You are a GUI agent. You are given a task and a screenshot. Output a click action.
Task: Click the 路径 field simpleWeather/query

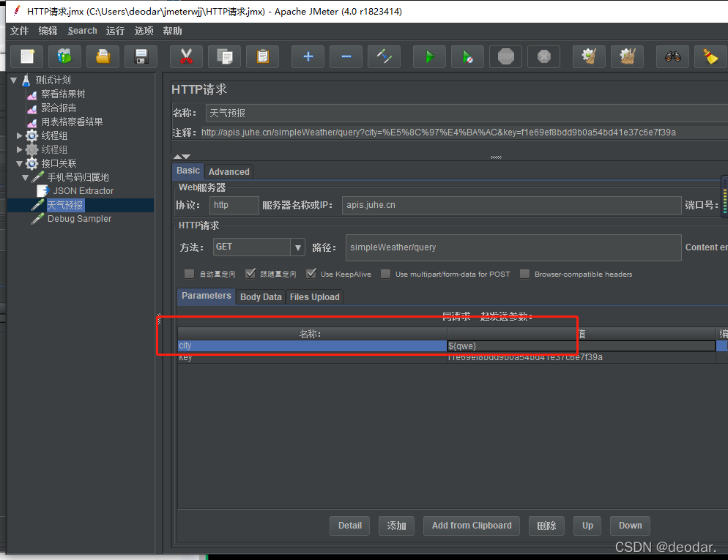[x=513, y=247]
